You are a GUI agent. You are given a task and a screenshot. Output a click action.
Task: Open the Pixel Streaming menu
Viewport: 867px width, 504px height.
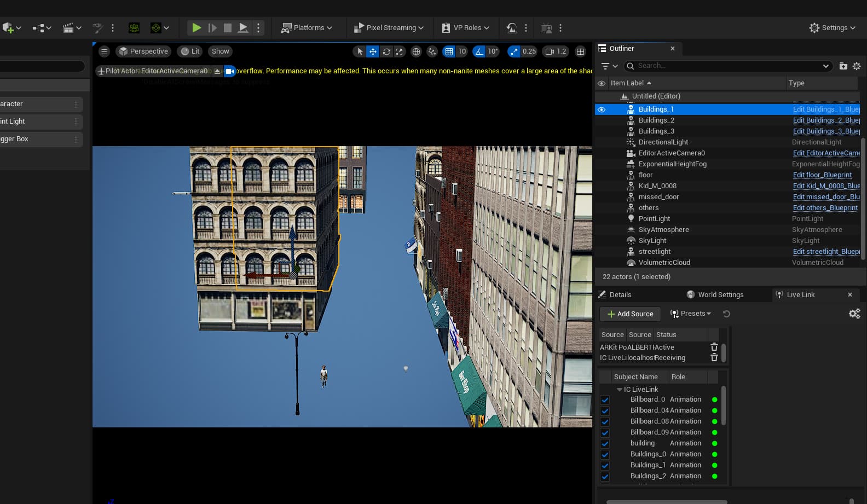click(x=389, y=28)
